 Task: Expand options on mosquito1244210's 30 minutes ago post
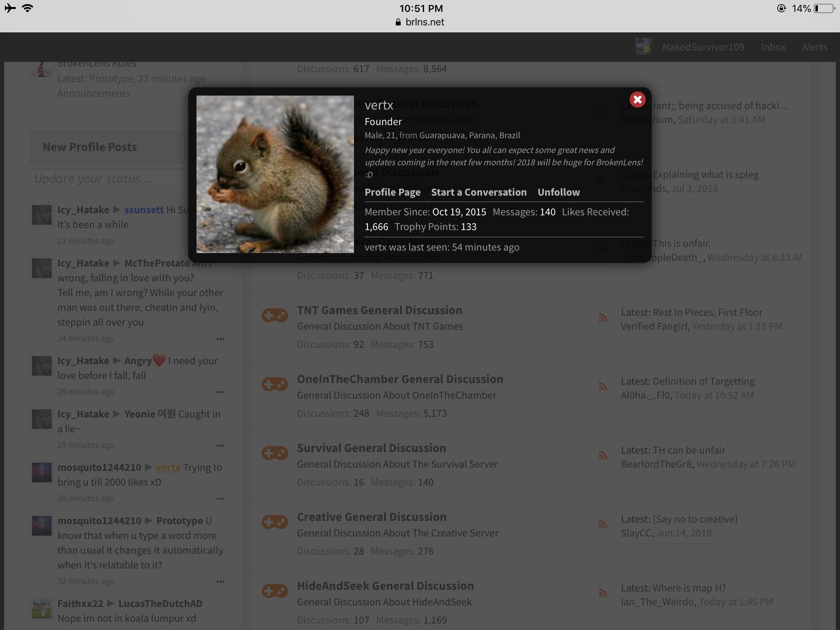220,499
